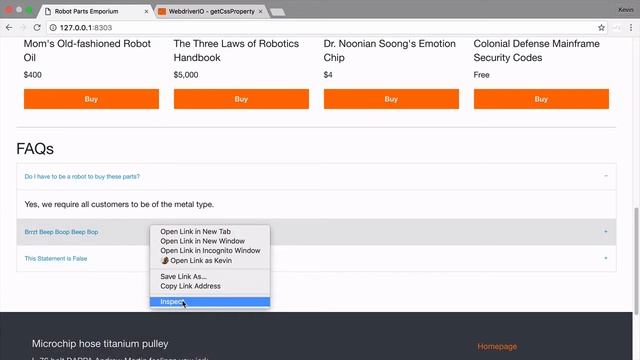This screenshot has height=360, width=640.
Task: Choose Open Link in New Tab
Action: (210, 231)
